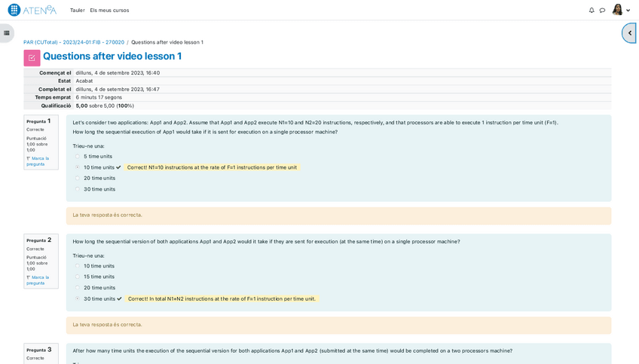The height and width of the screenshot is (364, 639).
Task: Go to Els meus cursos
Action: pos(109,11)
